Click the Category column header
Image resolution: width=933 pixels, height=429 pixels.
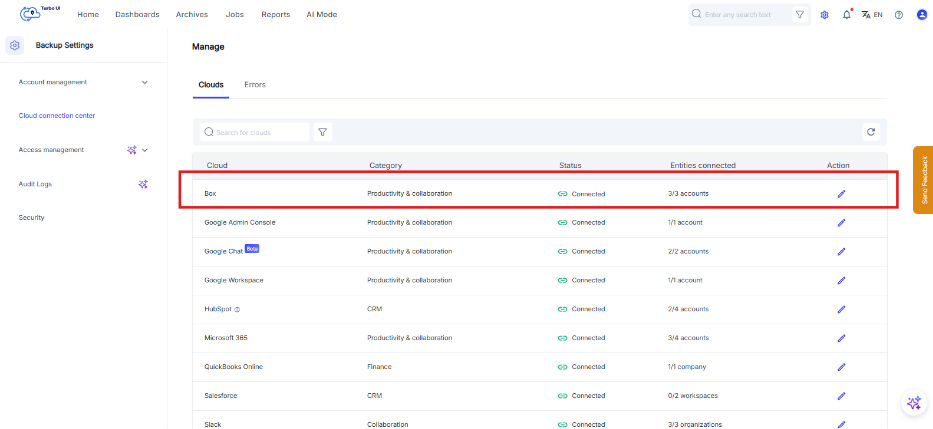click(x=386, y=165)
